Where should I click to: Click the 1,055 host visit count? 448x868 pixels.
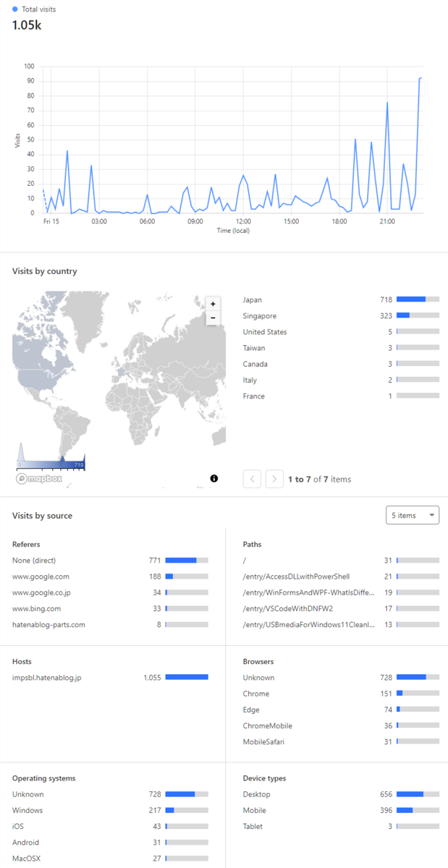pos(152,678)
